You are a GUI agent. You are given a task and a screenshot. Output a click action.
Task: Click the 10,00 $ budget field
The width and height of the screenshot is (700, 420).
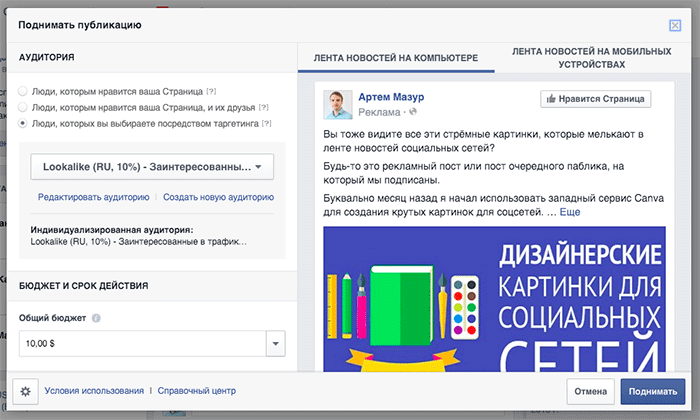(x=142, y=344)
